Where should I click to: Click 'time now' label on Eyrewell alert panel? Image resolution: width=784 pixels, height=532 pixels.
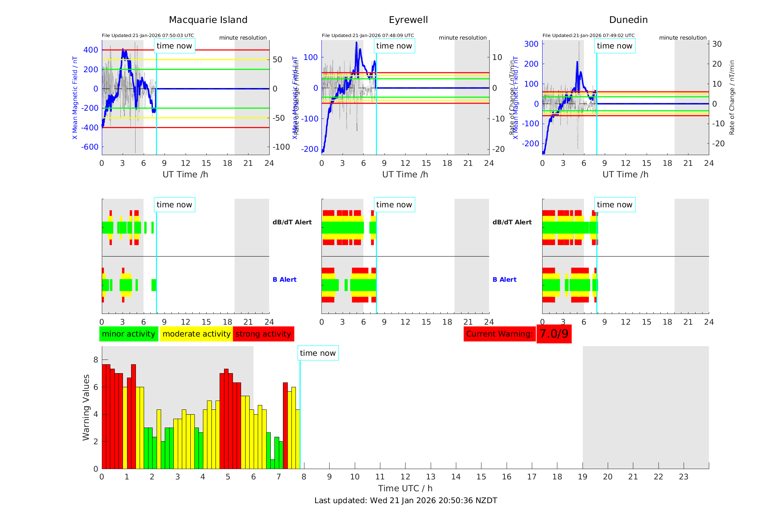pos(394,205)
